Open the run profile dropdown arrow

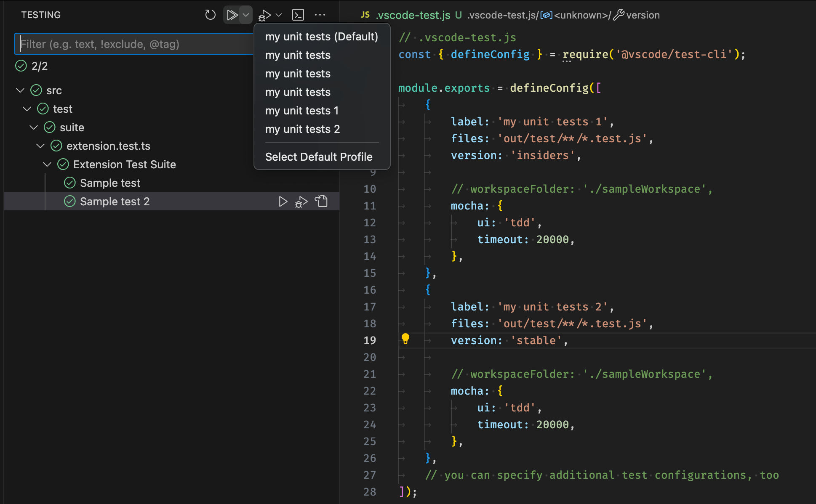pos(246,15)
